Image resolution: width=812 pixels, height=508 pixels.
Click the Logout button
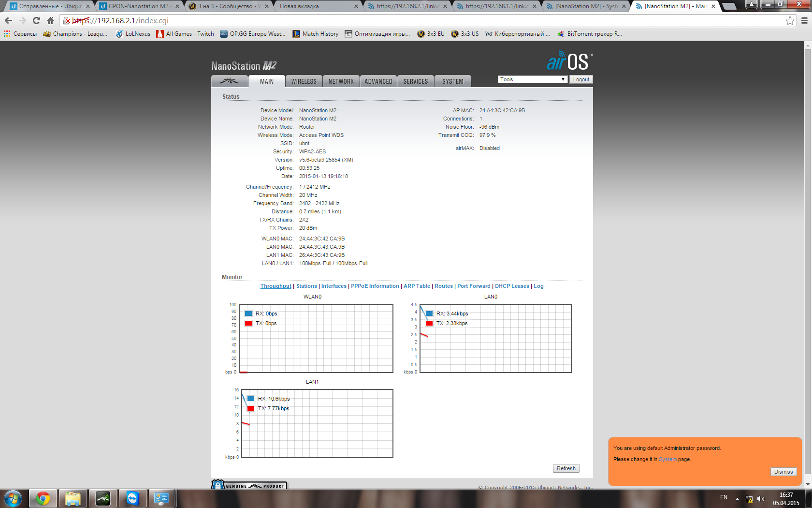click(x=581, y=79)
